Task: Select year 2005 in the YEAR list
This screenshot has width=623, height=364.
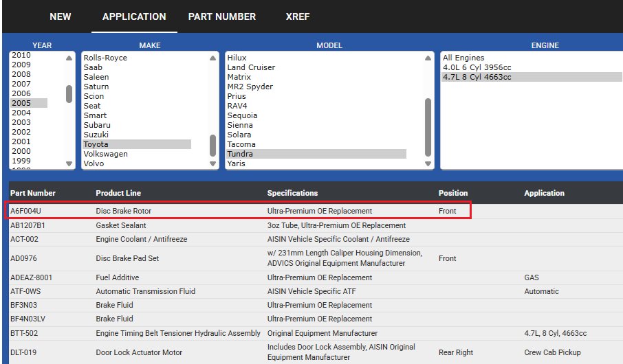Action: click(29, 103)
